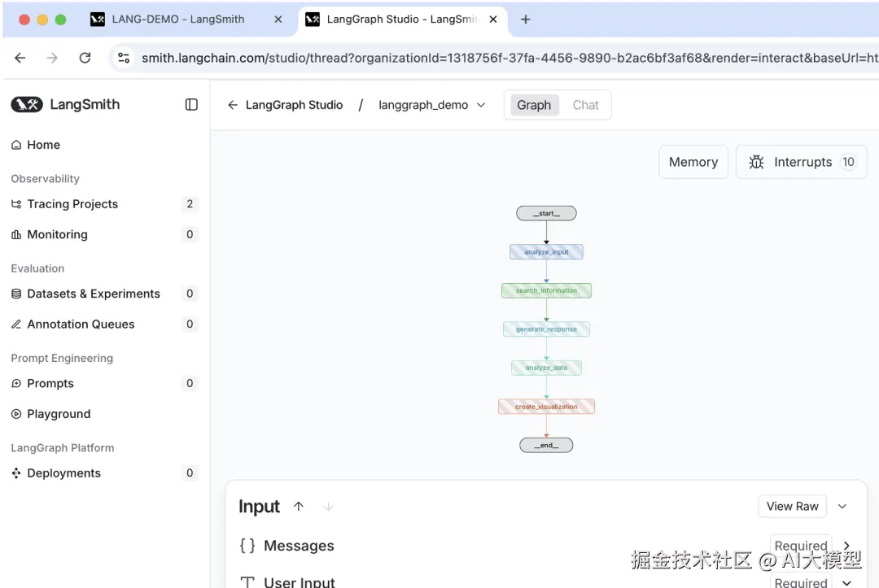Select the LangGraph Studio browser tab
The width and height of the screenshot is (879, 588).
coord(401,19)
